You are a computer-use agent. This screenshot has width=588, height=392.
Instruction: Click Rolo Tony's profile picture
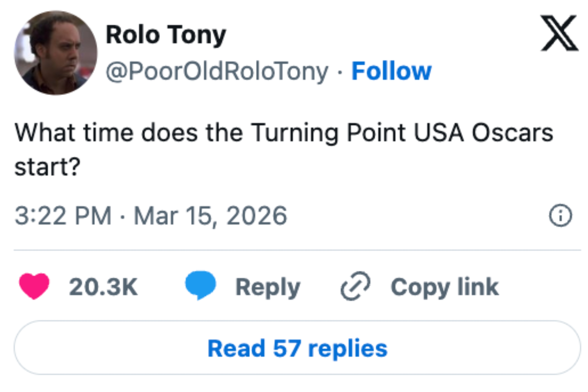(55, 54)
